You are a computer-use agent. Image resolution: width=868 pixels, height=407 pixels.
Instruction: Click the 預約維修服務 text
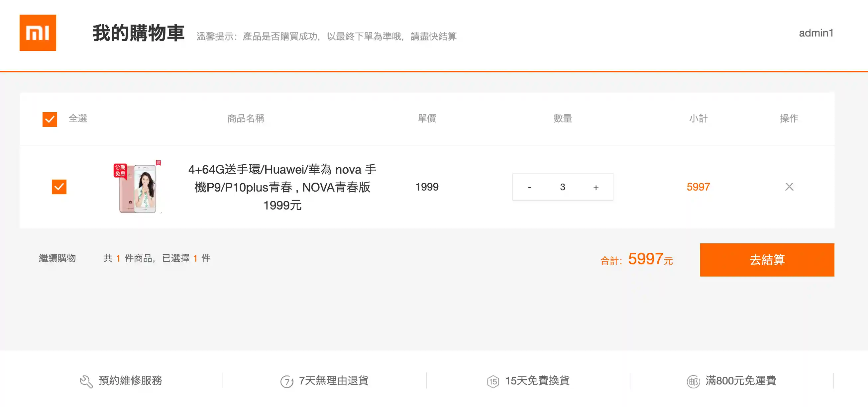click(x=130, y=380)
